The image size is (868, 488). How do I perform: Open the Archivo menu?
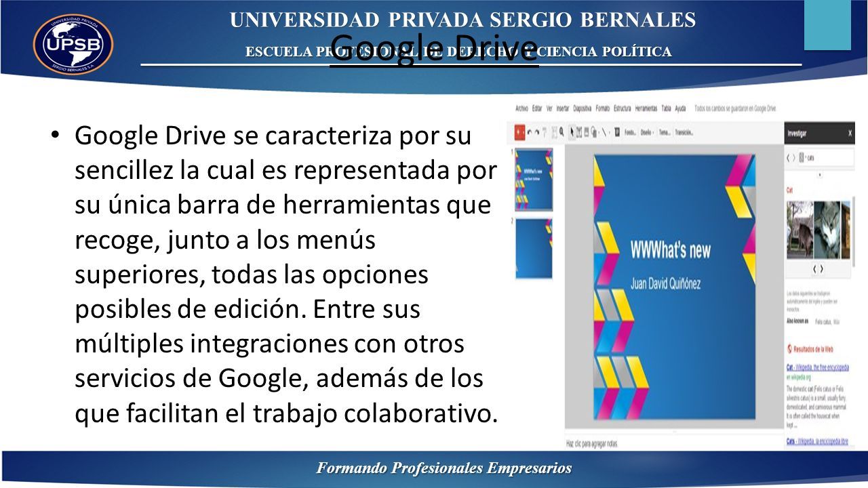pyautogui.click(x=521, y=108)
